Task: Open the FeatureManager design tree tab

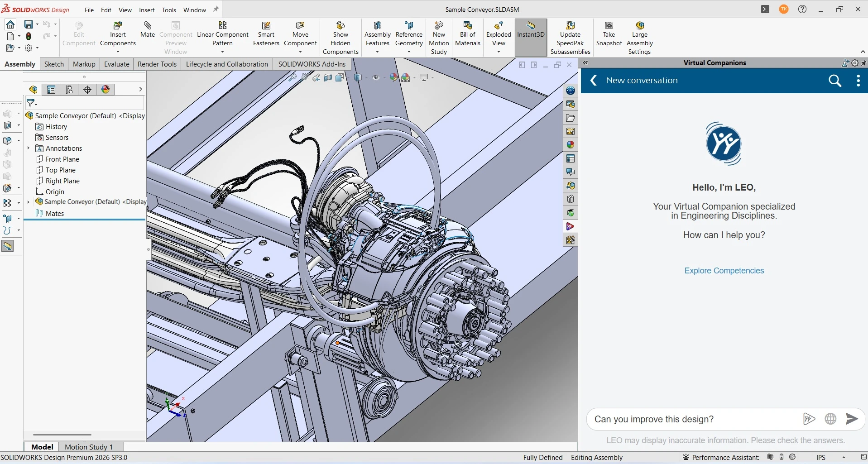Action: click(33, 90)
